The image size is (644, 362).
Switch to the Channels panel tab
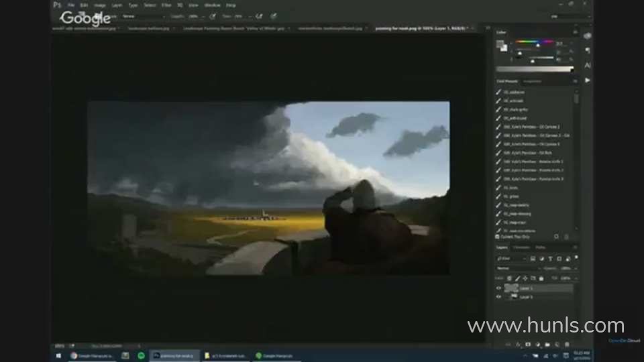coord(521,247)
